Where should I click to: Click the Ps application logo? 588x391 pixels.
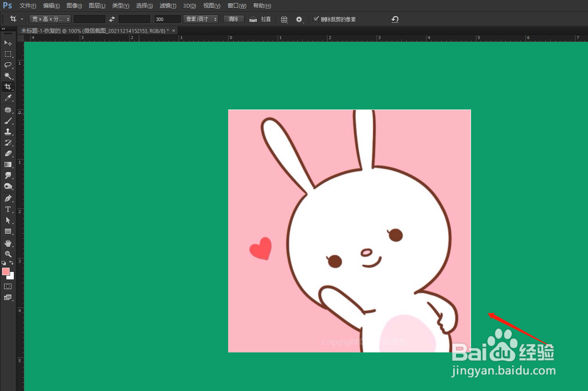pos(8,5)
